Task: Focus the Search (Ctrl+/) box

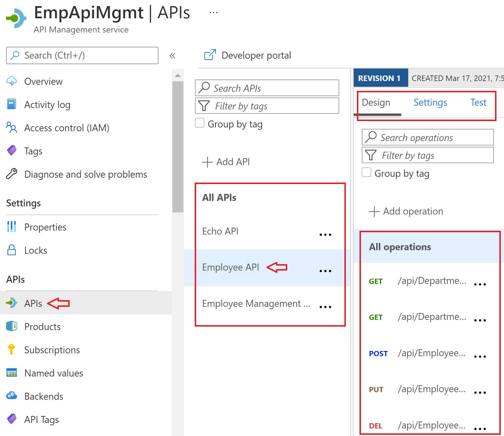Action: 82,55
